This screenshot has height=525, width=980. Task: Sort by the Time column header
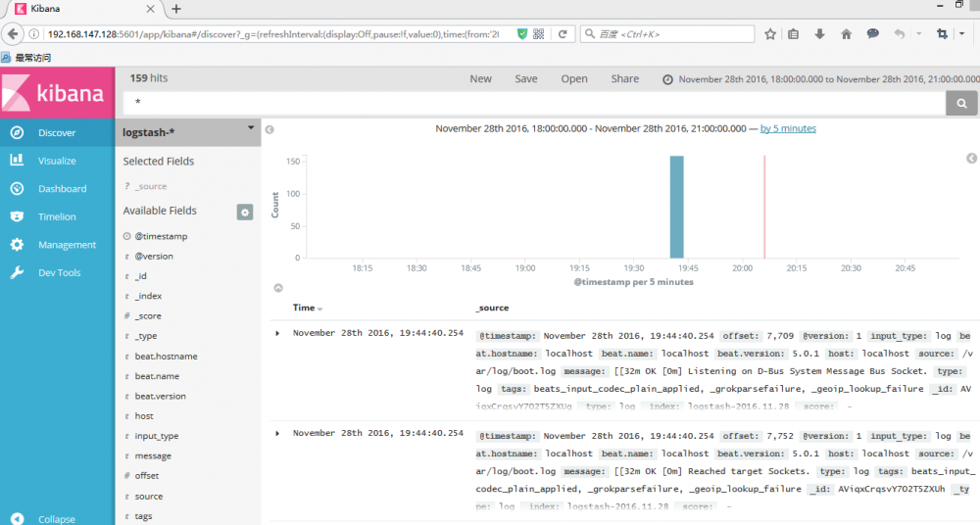[308, 308]
